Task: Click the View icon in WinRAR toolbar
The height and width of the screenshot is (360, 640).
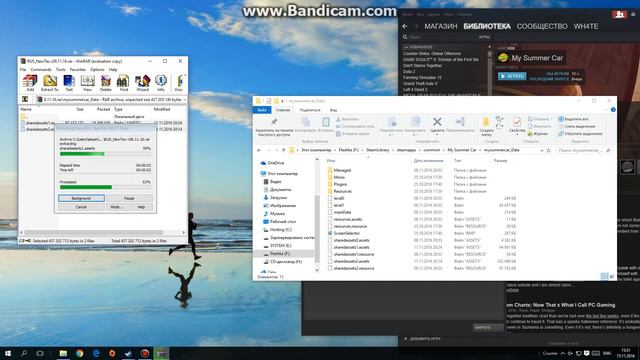Action: pos(87,83)
